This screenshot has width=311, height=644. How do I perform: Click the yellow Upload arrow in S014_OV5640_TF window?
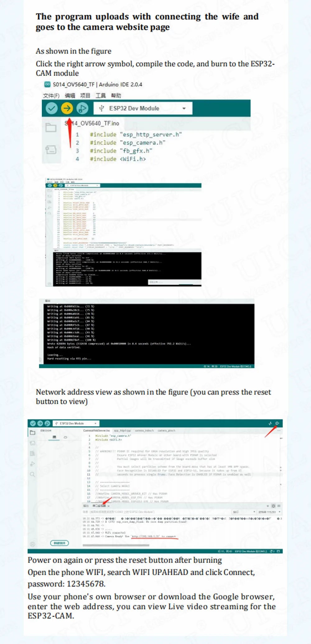67,108
